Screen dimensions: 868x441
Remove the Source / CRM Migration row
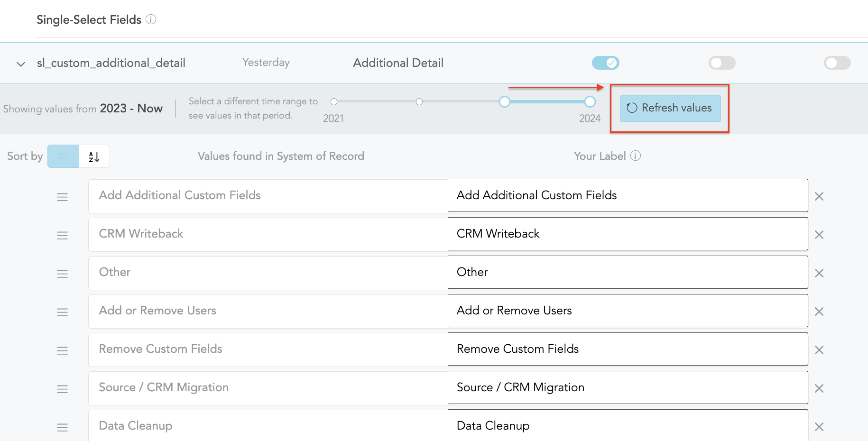(819, 388)
